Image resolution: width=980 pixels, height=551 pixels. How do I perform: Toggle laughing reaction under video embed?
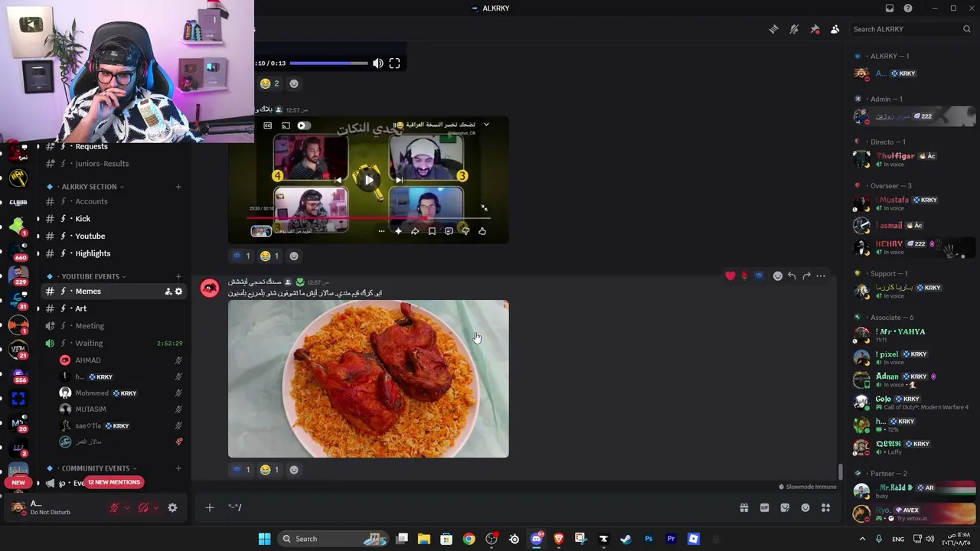coord(270,256)
